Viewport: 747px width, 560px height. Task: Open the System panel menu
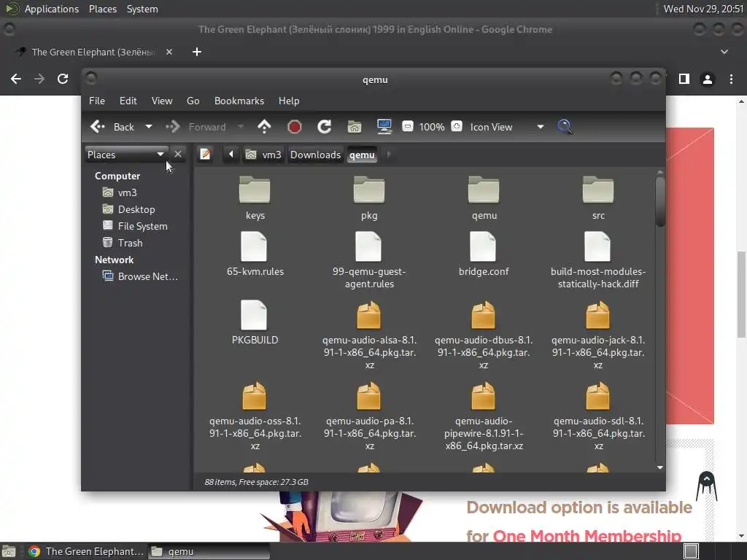coord(142,9)
